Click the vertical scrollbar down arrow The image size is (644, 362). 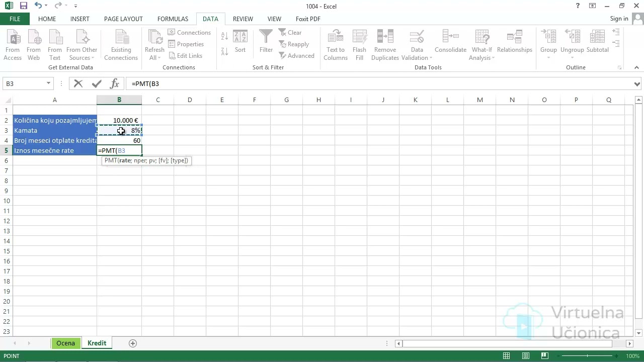point(639,333)
